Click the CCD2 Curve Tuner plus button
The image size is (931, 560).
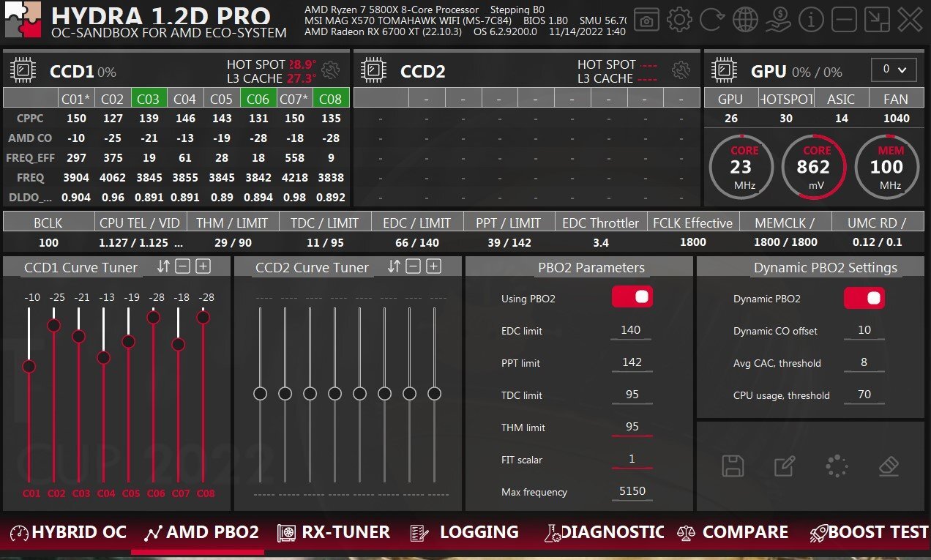coord(434,266)
